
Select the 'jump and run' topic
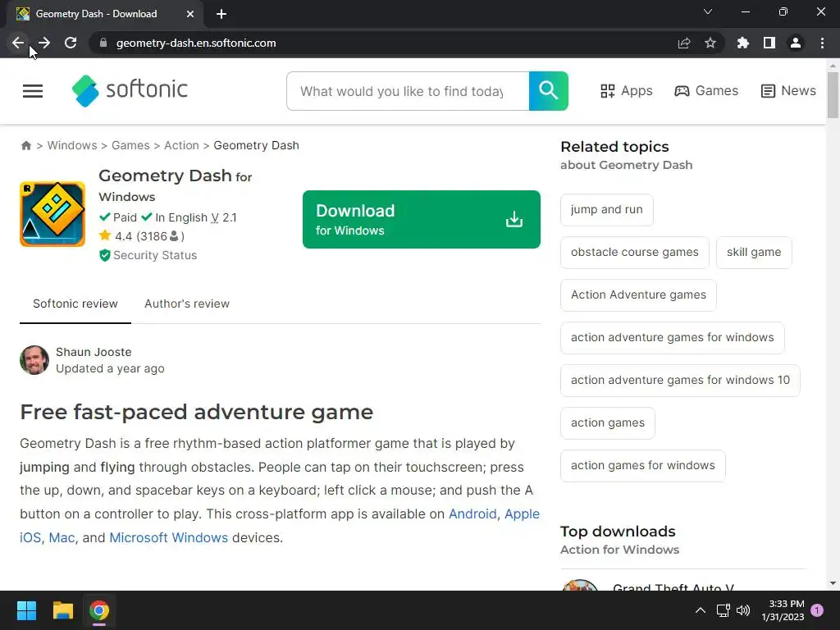click(606, 209)
